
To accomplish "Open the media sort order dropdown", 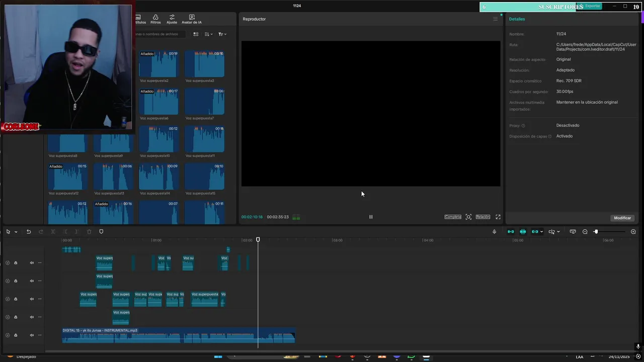I will coord(209,34).
